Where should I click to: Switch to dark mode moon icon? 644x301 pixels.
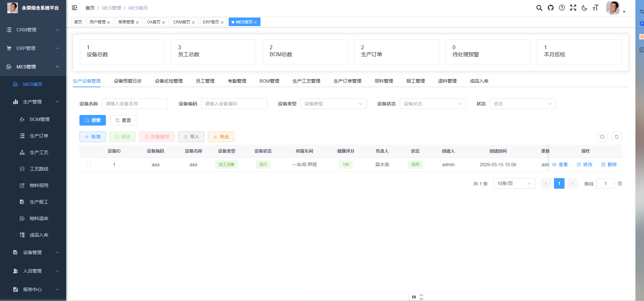(x=584, y=8)
